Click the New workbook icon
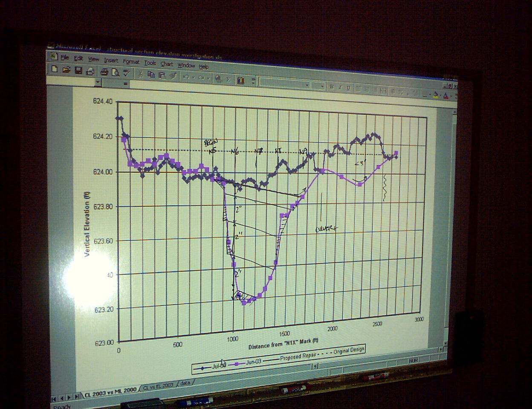This screenshot has height=409, width=532. tap(55, 69)
